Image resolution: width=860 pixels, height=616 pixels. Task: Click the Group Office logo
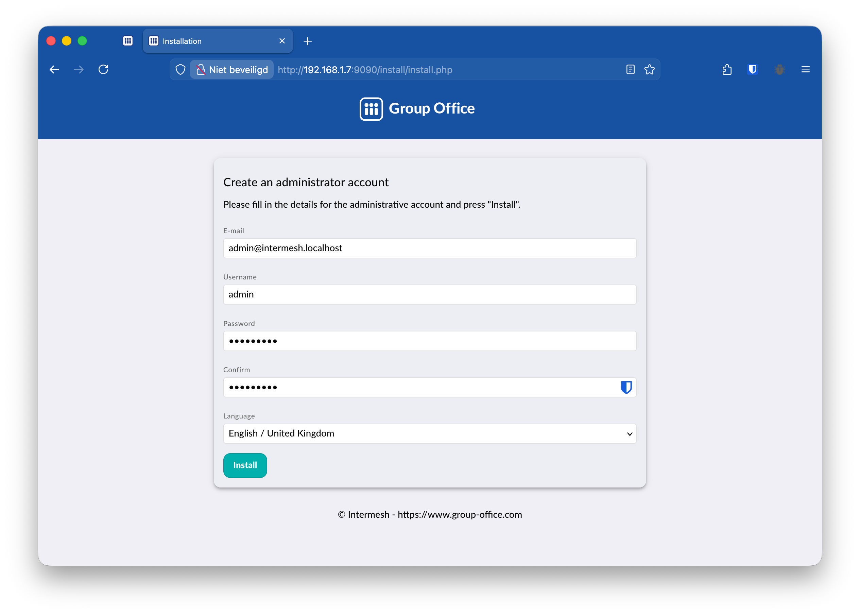[x=417, y=109]
